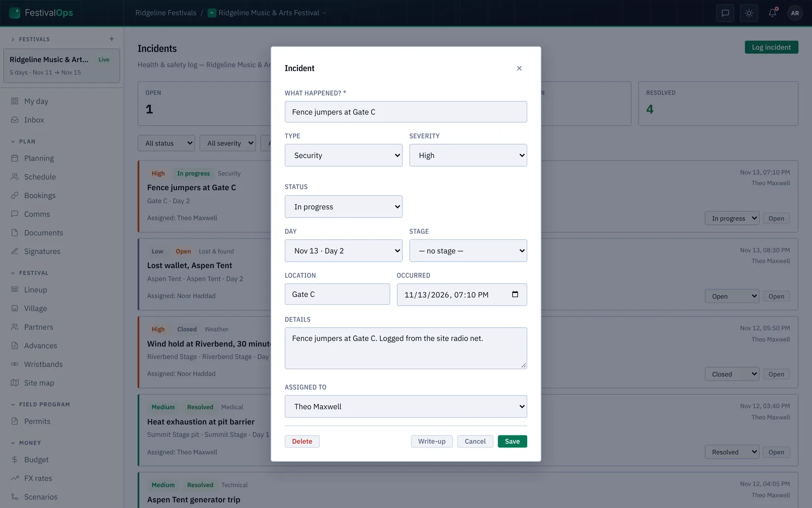
Task: Go to Wristbands in sidebar
Action: click(x=44, y=364)
